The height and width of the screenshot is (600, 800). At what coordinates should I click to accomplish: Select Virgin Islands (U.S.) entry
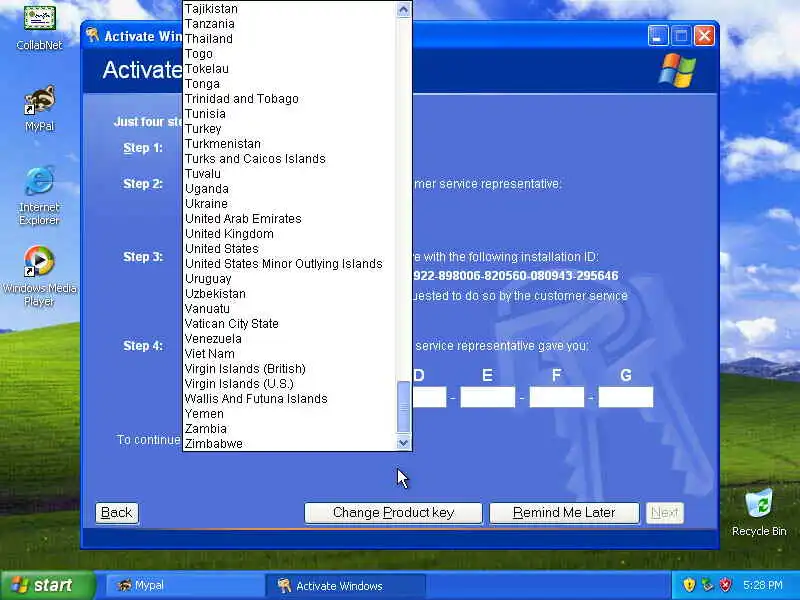point(289,384)
